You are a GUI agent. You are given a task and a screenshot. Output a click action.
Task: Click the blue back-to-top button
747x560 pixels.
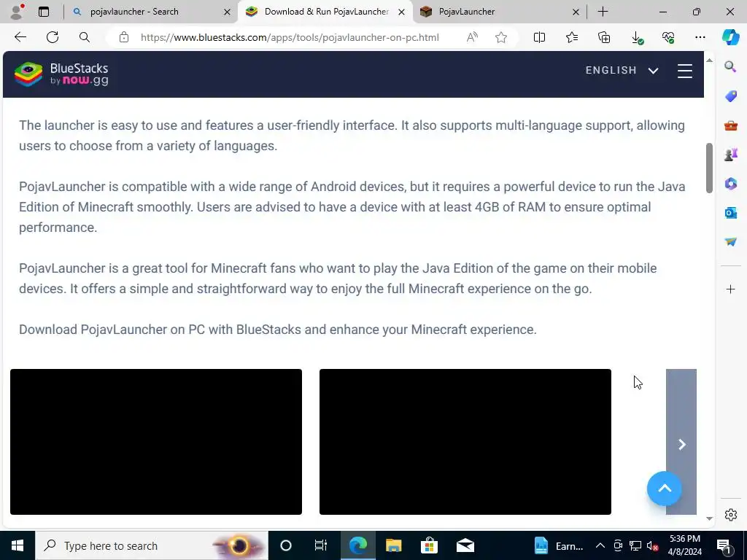click(x=664, y=489)
